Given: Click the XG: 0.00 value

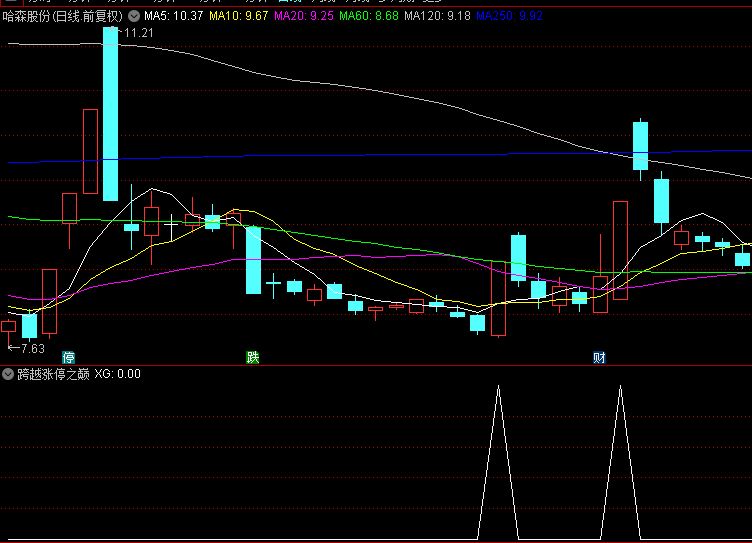Looking at the screenshot, I should pyautogui.click(x=118, y=374).
